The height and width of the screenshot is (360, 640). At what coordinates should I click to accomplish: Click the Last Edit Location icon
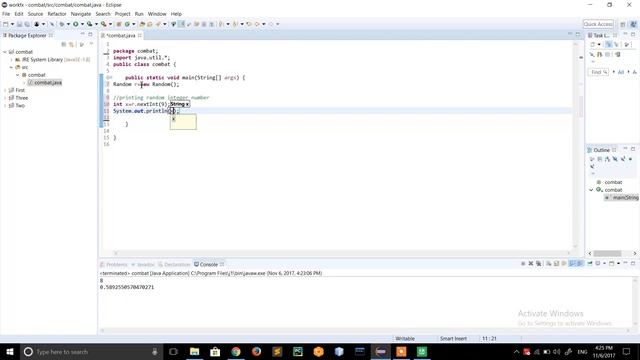coord(249,24)
